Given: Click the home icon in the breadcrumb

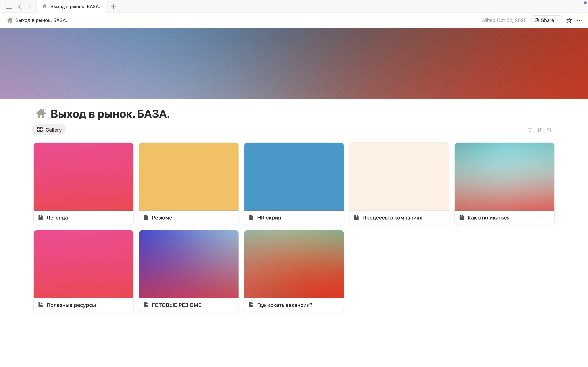Looking at the screenshot, I should [9, 20].
